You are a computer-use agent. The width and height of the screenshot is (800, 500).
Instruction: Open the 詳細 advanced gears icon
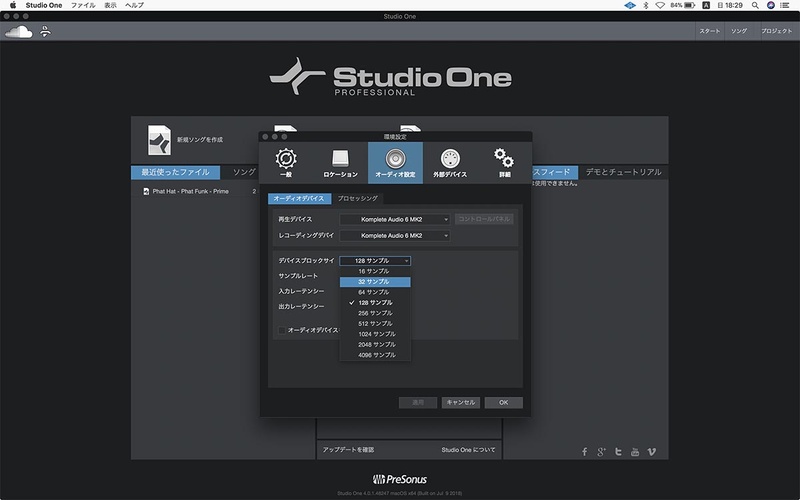504,163
